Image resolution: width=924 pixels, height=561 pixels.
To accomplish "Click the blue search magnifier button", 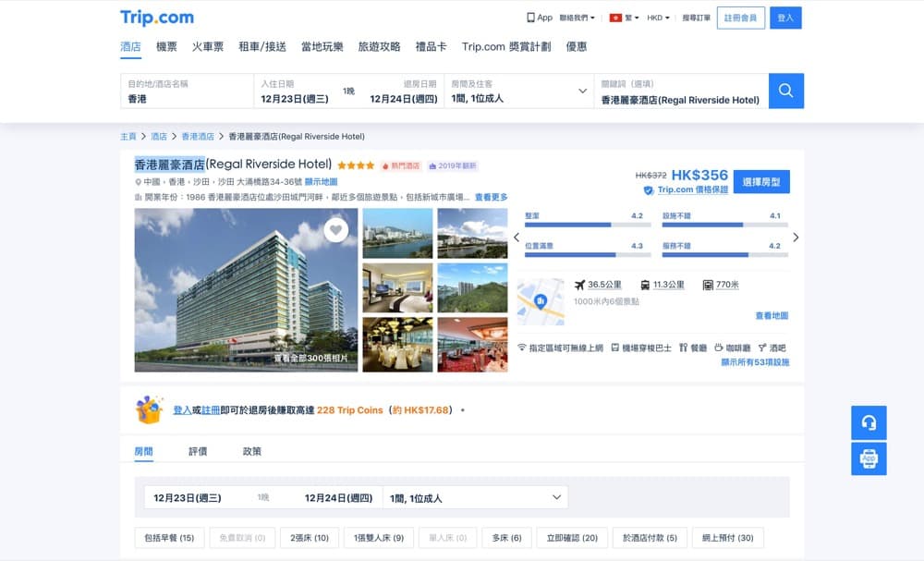I will click(786, 91).
